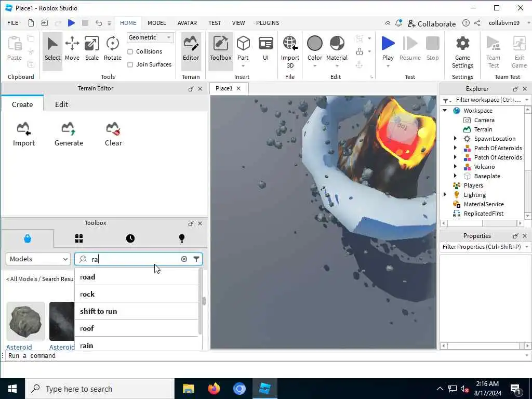Click the Undo arrow in quick access bar

click(98, 23)
